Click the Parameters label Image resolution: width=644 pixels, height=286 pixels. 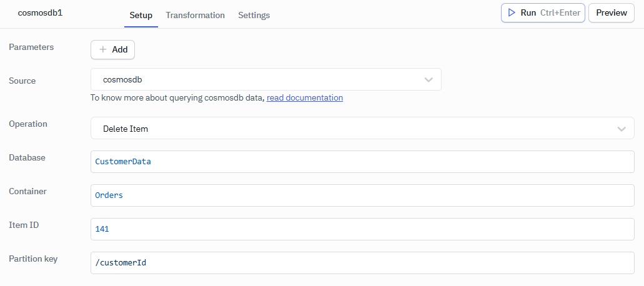tap(31, 47)
